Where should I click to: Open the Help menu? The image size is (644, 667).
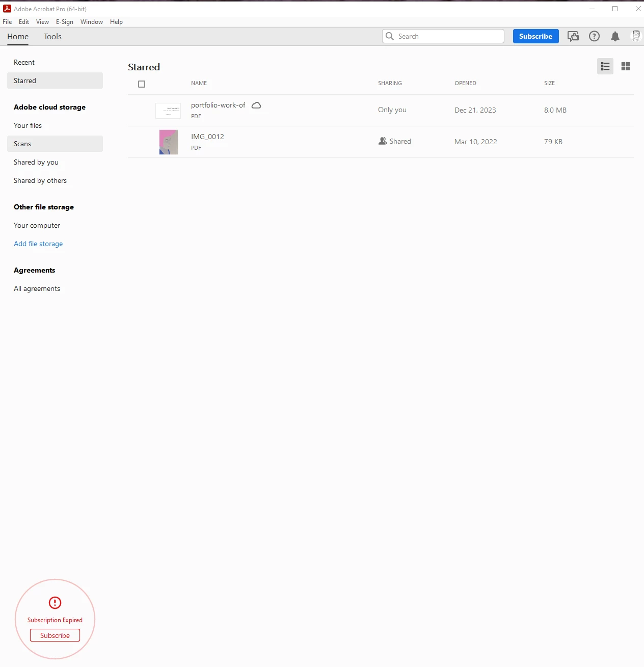[116, 22]
